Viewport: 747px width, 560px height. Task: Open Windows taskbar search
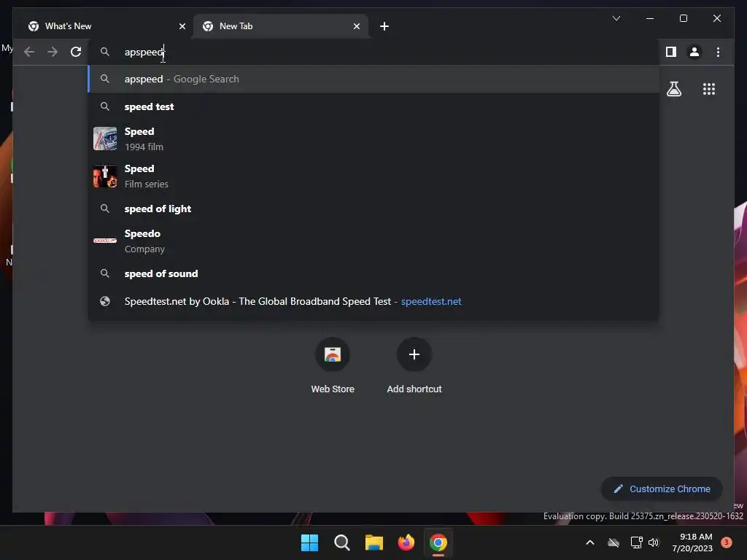pos(341,542)
